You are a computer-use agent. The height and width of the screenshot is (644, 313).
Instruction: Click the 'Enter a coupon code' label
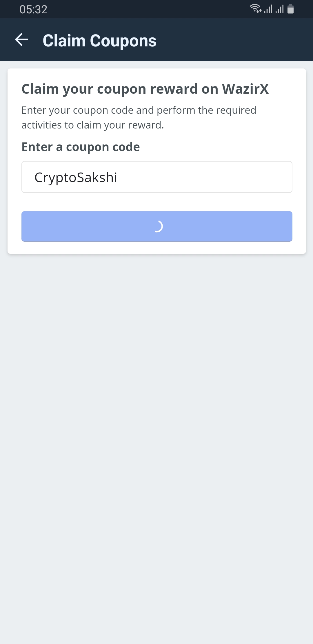point(81,147)
